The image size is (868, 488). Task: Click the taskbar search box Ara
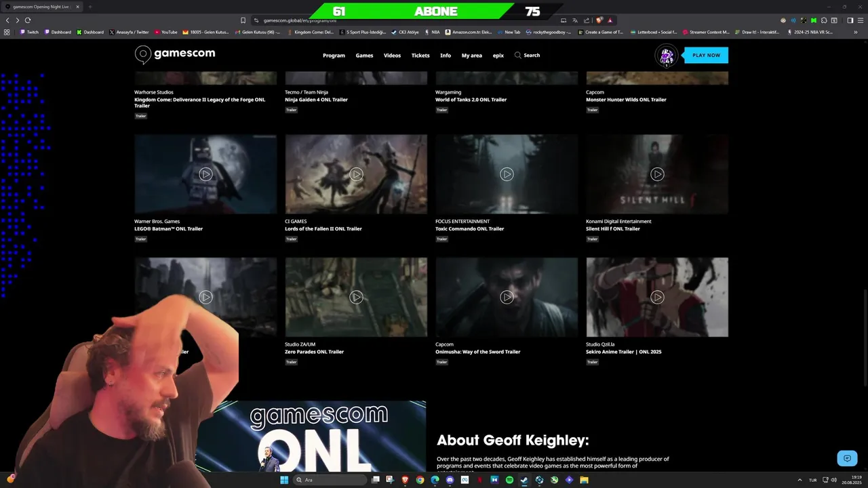coord(330,480)
